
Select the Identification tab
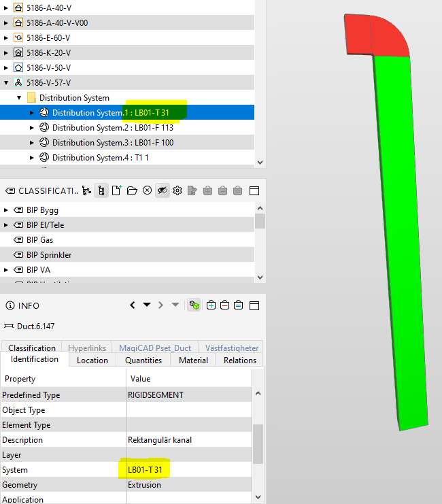point(35,358)
